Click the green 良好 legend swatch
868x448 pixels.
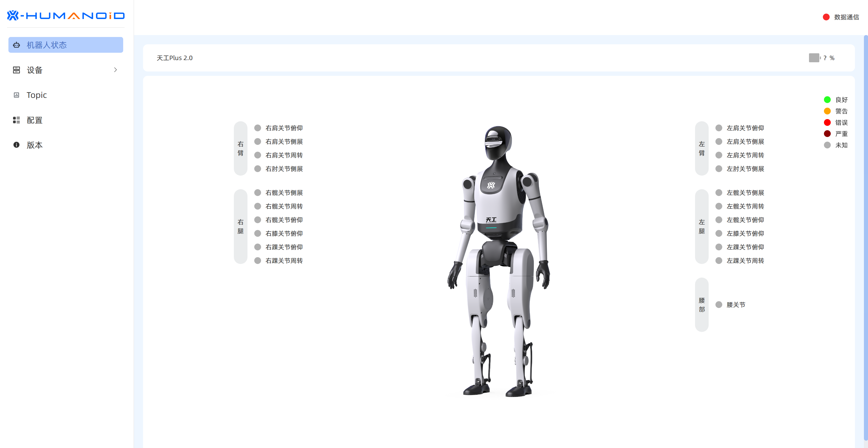pos(827,100)
